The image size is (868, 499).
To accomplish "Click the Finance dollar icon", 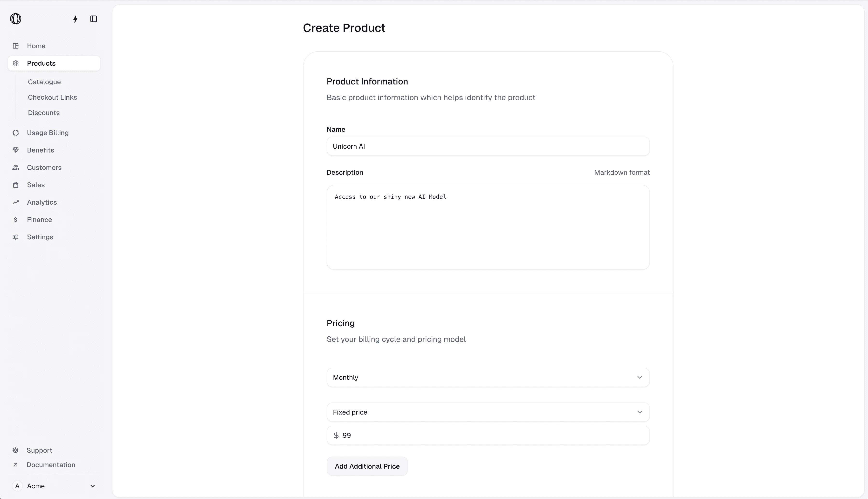I will pos(16,220).
